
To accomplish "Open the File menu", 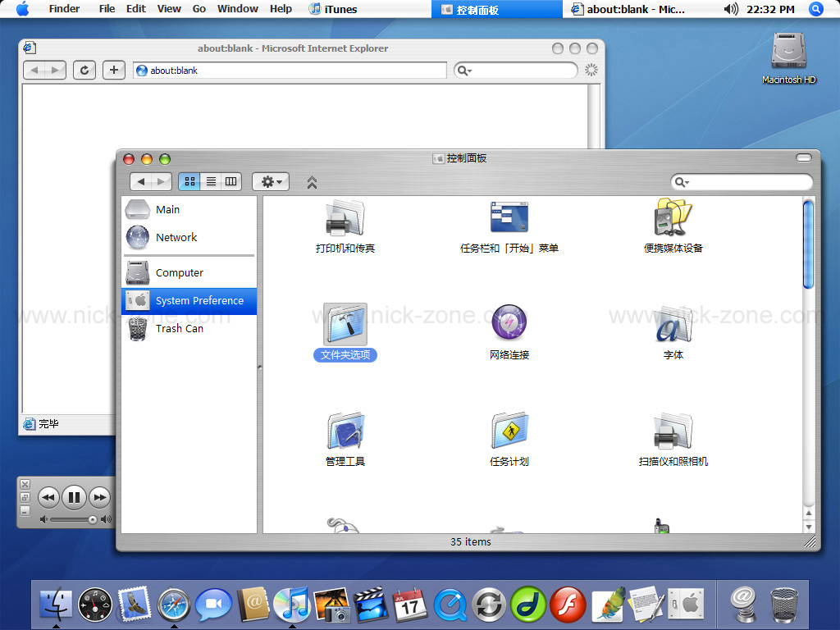I will tap(107, 9).
